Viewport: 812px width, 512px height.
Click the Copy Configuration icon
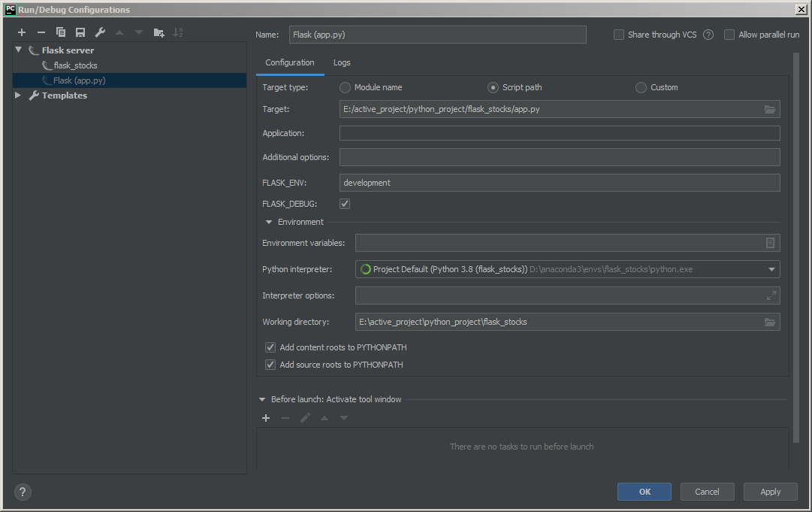coord(61,32)
